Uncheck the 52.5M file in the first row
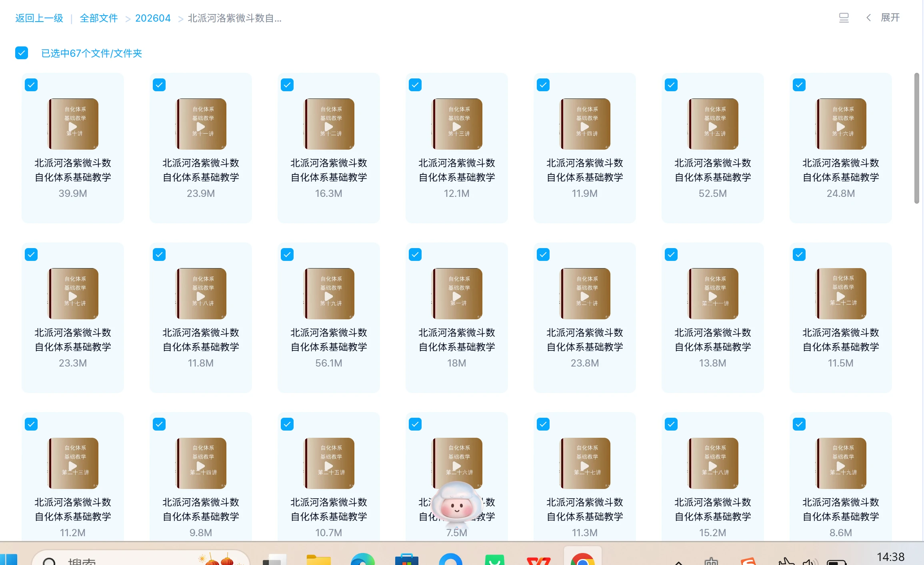 pyautogui.click(x=671, y=85)
